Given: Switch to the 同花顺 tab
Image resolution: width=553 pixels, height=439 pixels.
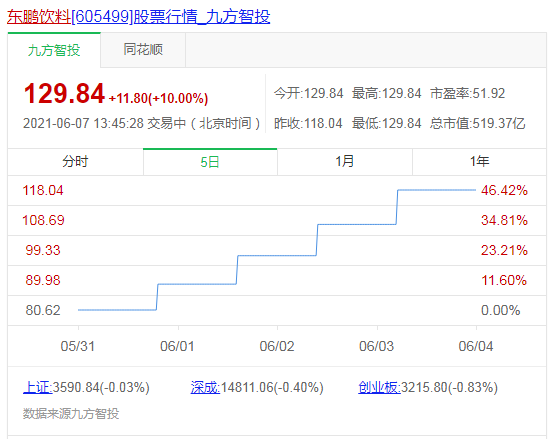Looking at the screenshot, I should tap(143, 50).
